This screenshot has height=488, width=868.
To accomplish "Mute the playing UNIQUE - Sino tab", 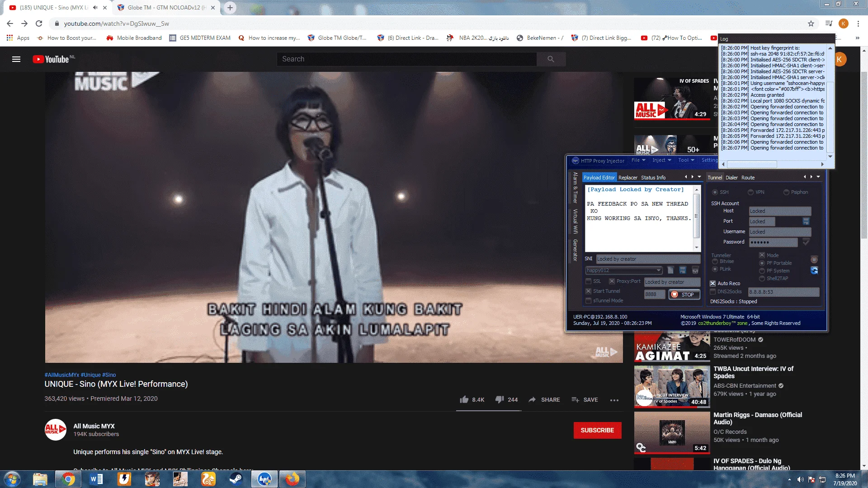I will pos(95,8).
